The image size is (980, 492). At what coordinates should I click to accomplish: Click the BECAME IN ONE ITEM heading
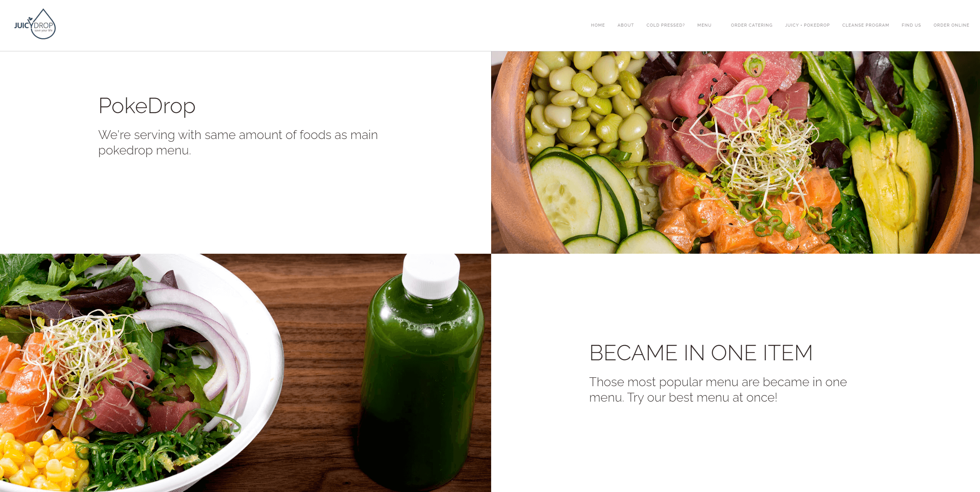[701, 353]
